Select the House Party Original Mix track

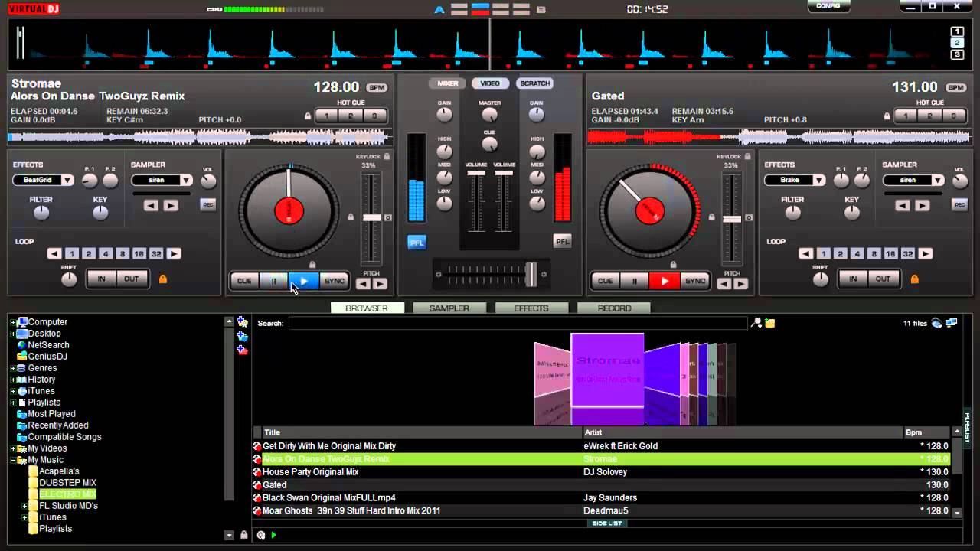pos(602,472)
